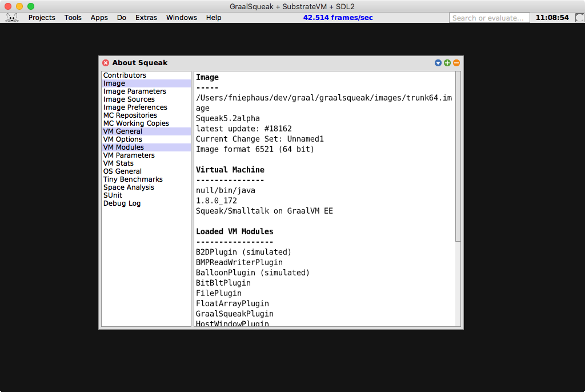The width and height of the screenshot is (585, 392).
Task: Select Image Preferences entry
Action: click(x=146, y=107)
